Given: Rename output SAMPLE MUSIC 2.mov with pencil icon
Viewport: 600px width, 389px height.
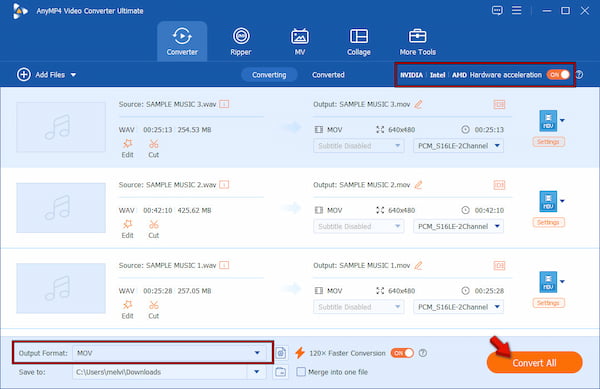Looking at the screenshot, I should tap(418, 185).
